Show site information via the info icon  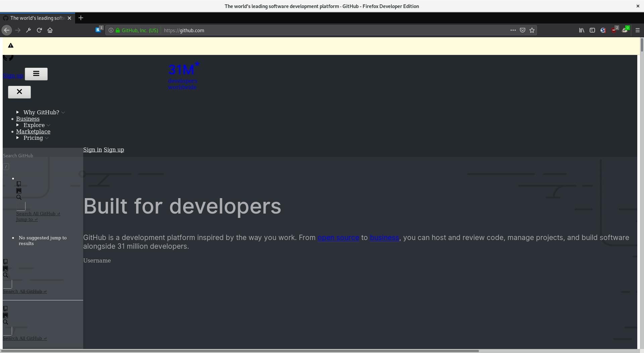point(111,30)
